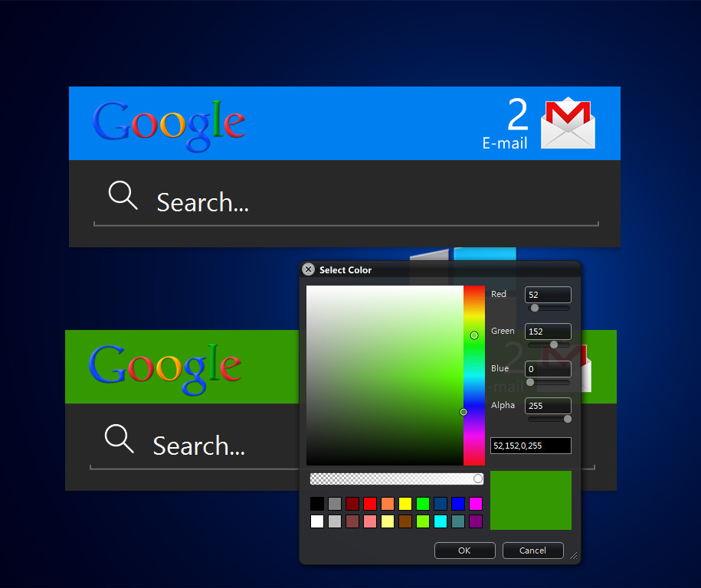Click the Red value field showing 52
The image size is (701, 588).
(548, 295)
